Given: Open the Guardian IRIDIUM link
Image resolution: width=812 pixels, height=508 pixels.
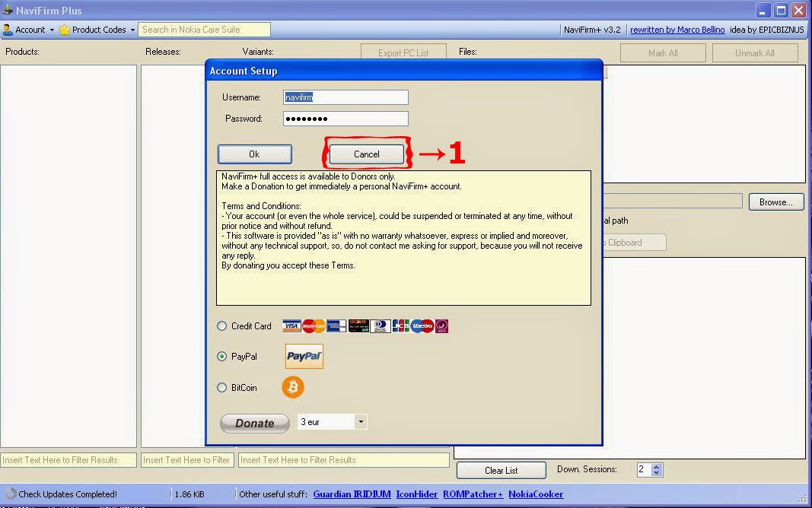Looking at the screenshot, I should 352,494.
